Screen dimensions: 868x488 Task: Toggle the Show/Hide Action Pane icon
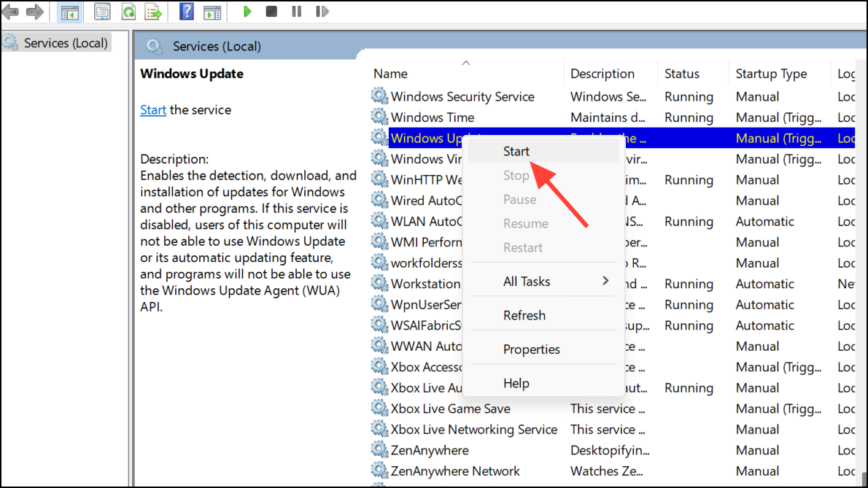(212, 12)
